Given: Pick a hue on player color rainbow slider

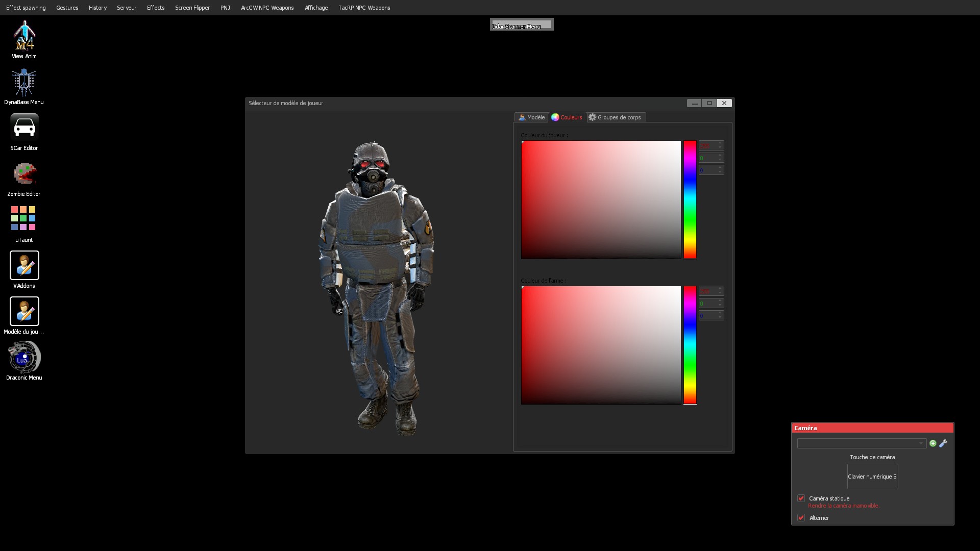Looking at the screenshot, I should click(x=690, y=199).
